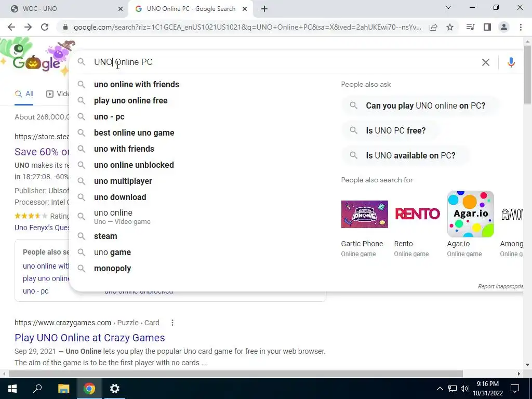Open a new browser tab
Screen dimensions: 532x399
pos(264,9)
